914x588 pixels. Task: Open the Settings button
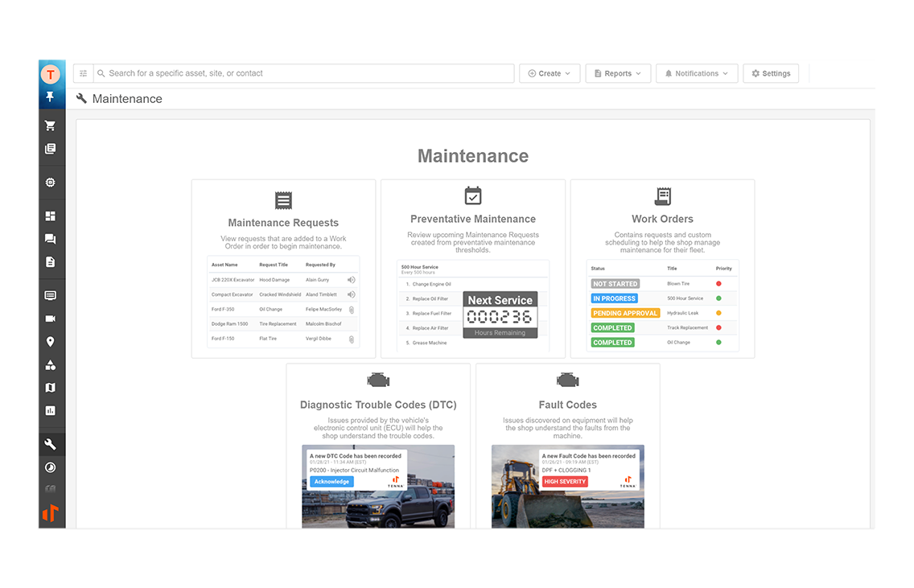[x=771, y=73]
